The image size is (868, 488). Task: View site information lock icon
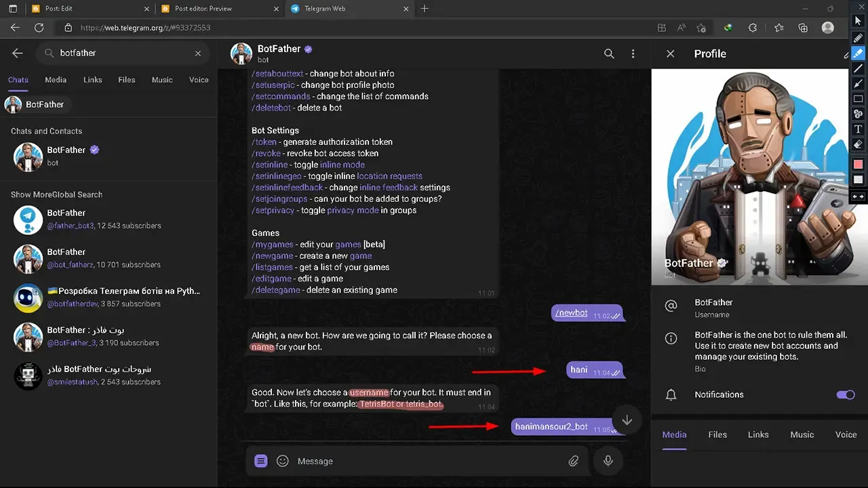68,28
